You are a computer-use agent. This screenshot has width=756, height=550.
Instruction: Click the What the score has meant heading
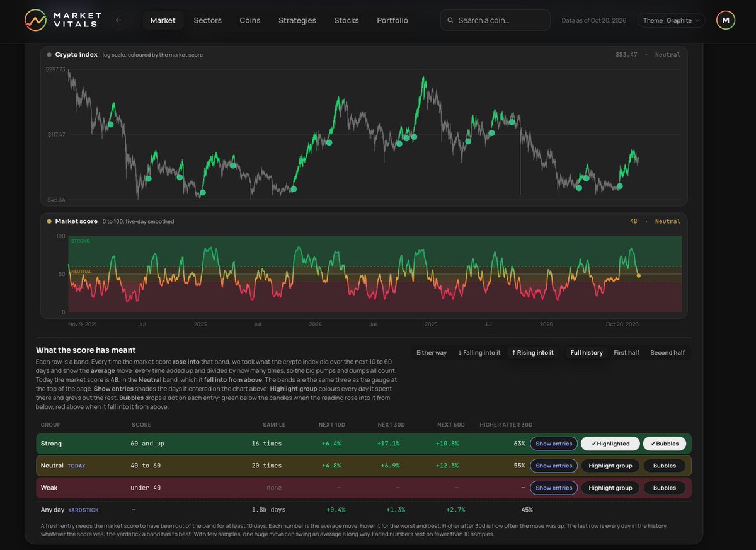(x=86, y=350)
